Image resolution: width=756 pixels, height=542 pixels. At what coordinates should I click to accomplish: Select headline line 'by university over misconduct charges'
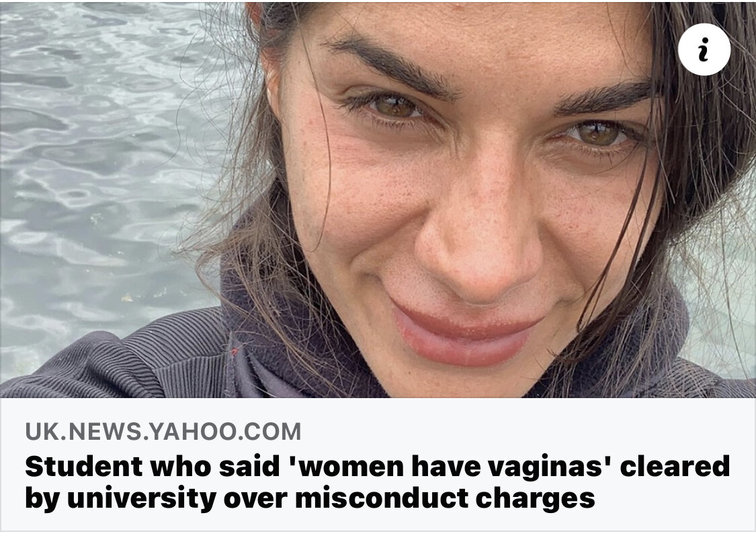click(x=310, y=498)
